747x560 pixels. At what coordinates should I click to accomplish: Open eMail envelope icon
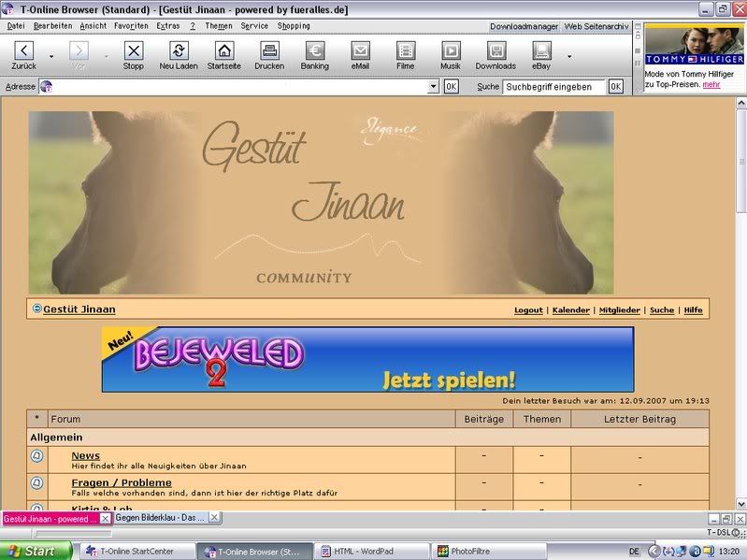point(360,50)
